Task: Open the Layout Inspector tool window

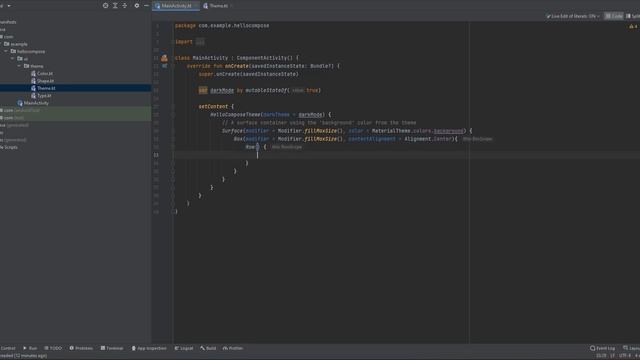Action: tap(631, 348)
